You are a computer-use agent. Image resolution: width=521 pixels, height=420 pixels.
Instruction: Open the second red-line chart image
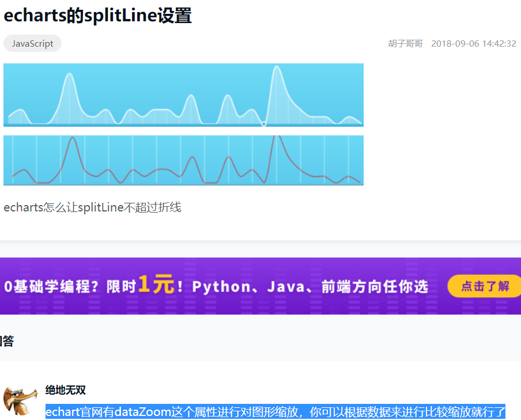pos(183,160)
